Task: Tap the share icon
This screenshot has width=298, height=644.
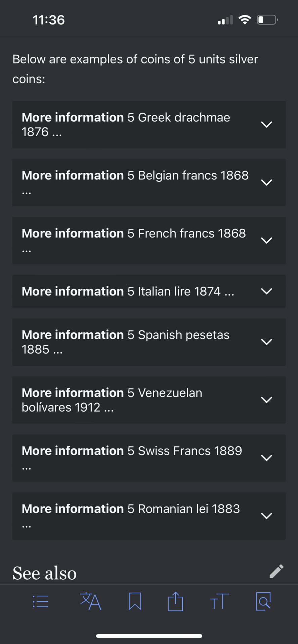Action: (x=175, y=601)
